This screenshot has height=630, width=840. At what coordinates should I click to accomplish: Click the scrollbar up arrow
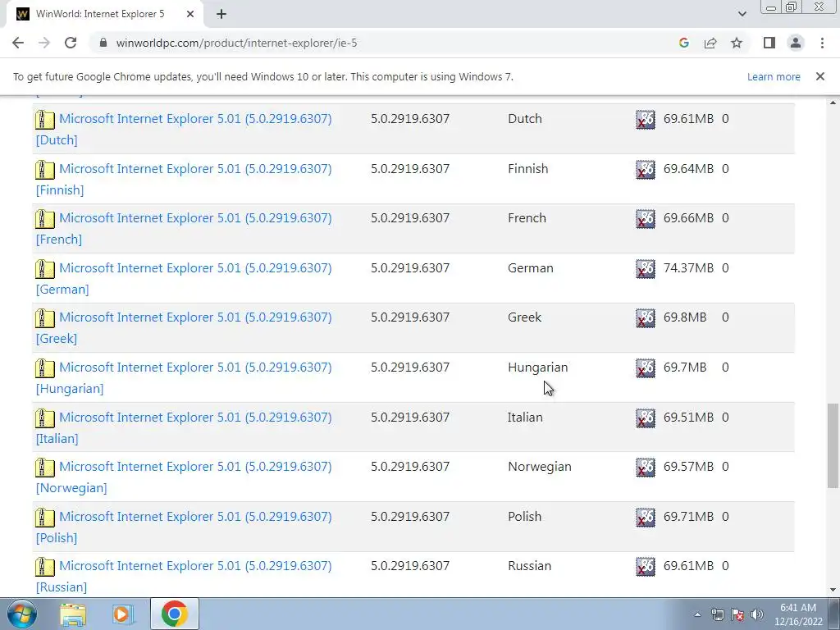[x=833, y=103]
